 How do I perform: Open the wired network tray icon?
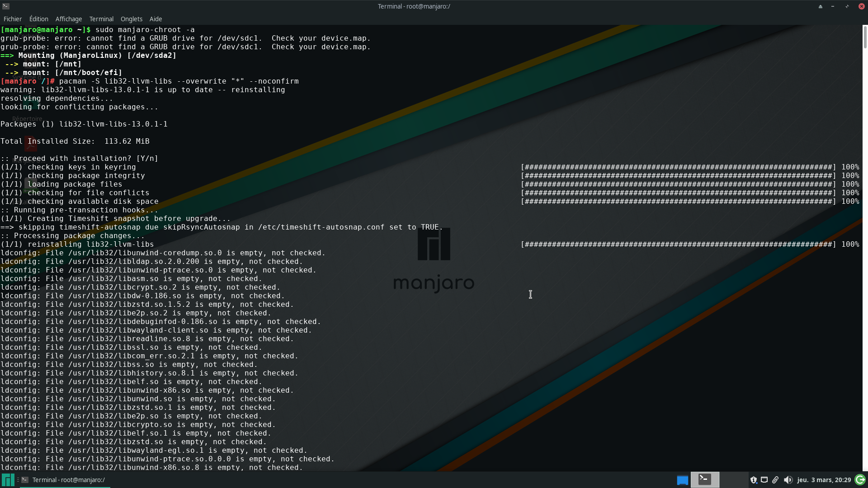click(764, 480)
